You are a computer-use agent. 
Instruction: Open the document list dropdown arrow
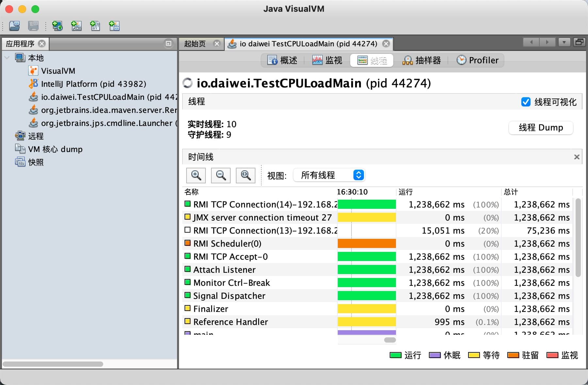(x=564, y=42)
